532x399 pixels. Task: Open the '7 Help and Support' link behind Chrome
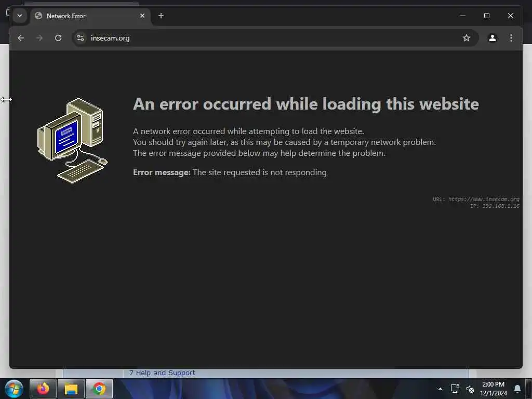tap(162, 373)
